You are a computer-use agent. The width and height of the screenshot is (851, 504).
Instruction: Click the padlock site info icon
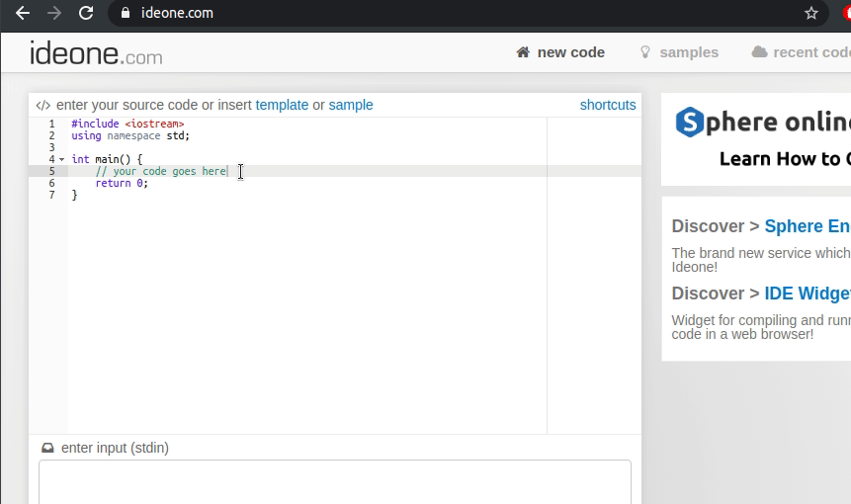[x=126, y=13]
